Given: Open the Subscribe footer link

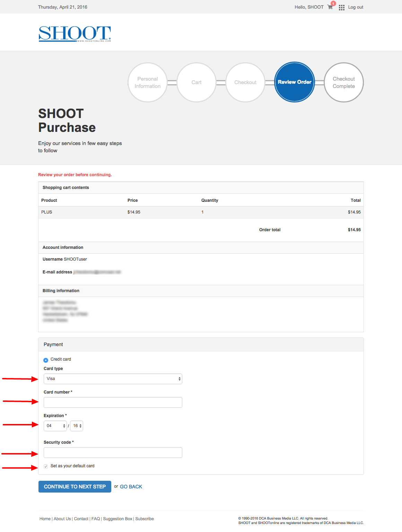Looking at the screenshot, I should coord(145,519).
